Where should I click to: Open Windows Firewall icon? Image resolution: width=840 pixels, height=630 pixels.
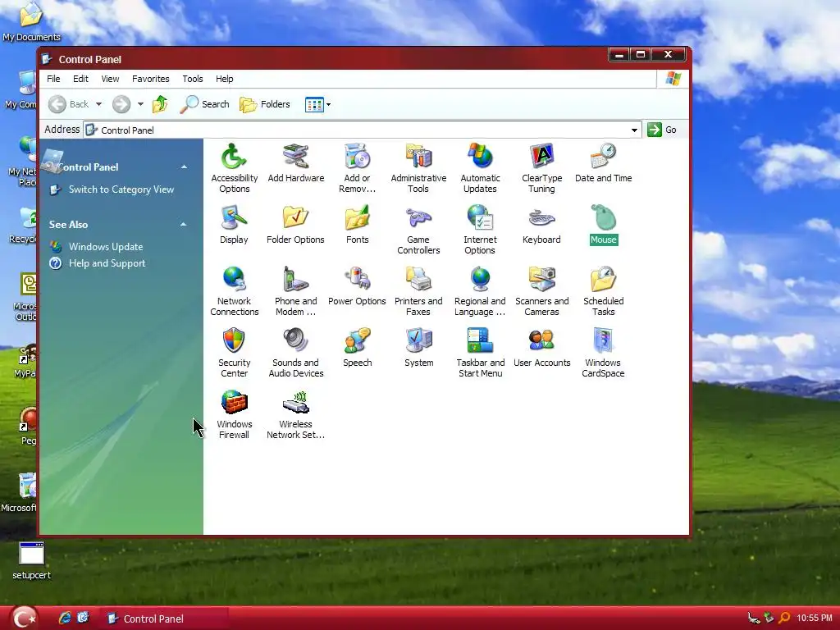pos(234,414)
